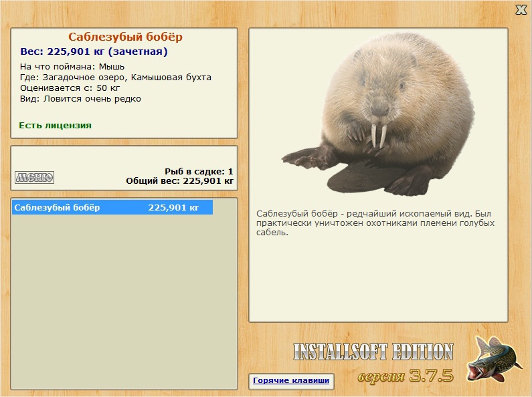Click the версия 3.7.5 label
Image resolution: width=532 pixels, height=397 pixels.
point(406,376)
